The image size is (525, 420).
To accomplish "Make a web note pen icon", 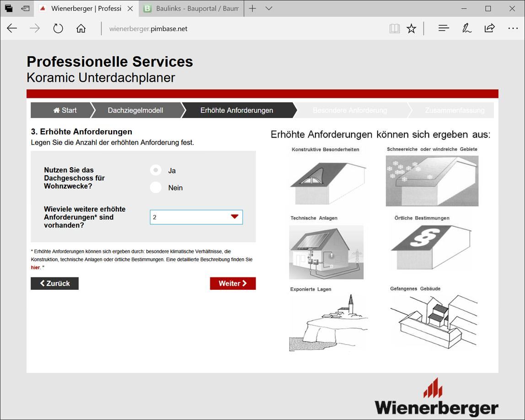I will [467, 28].
